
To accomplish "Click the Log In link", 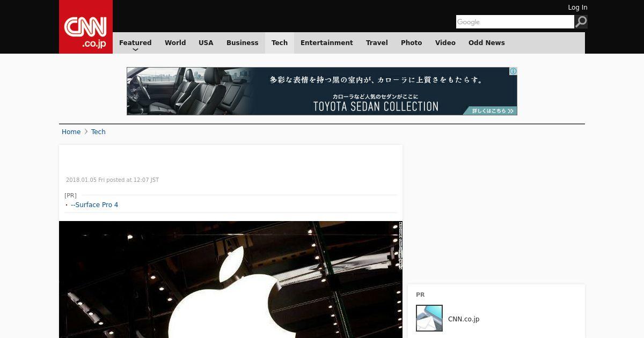I will click(577, 8).
